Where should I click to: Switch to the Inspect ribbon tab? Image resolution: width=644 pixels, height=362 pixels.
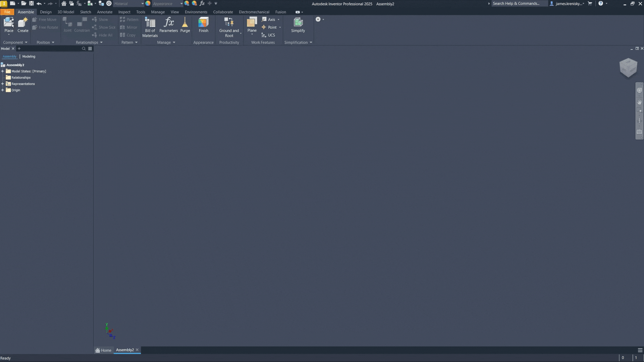tap(124, 12)
